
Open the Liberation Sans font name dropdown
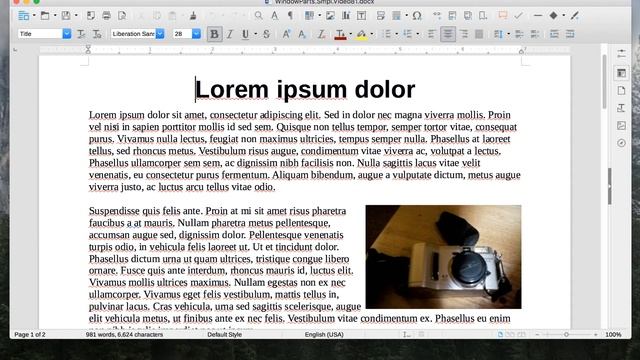coord(160,34)
